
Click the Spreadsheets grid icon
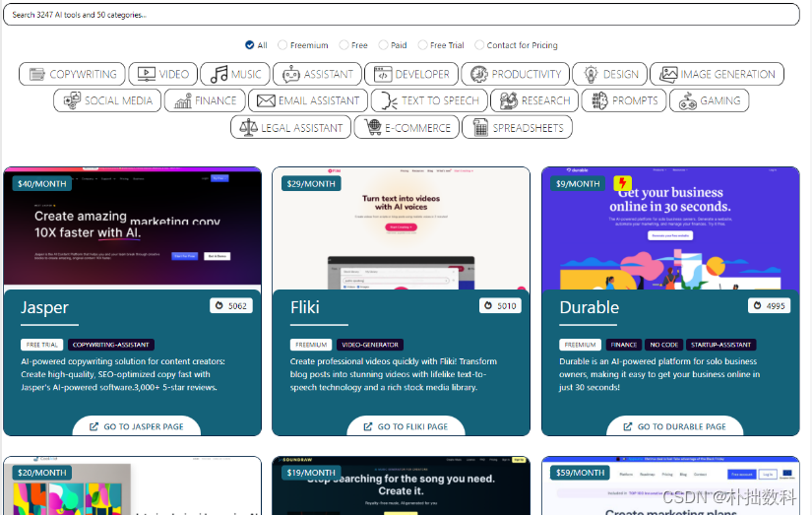[x=480, y=127]
